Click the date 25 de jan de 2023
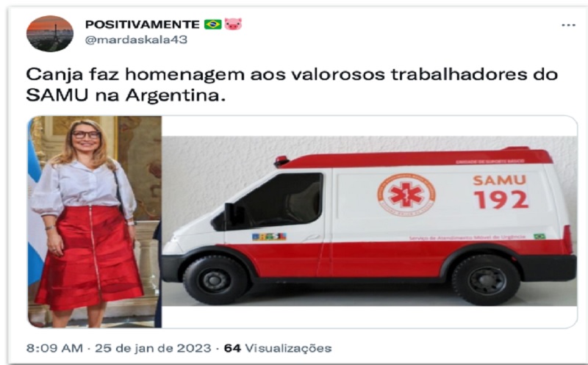Screen dimensions: 588x365 [x=153, y=348]
